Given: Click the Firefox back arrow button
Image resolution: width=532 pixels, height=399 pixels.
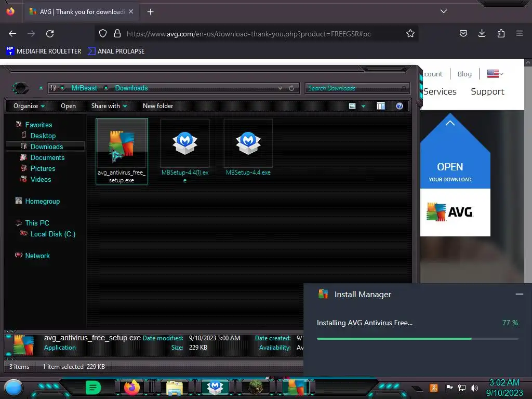Looking at the screenshot, I should click(x=12, y=34).
